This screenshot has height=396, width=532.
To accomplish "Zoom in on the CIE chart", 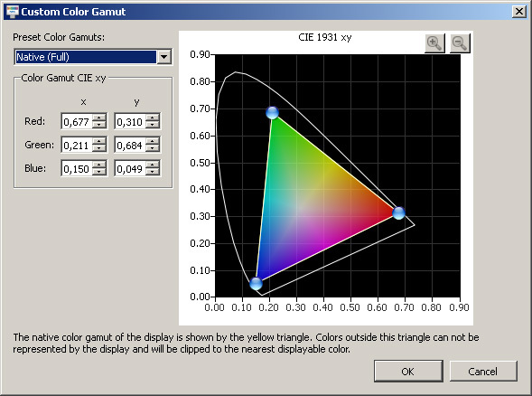I will tap(434, 43).
